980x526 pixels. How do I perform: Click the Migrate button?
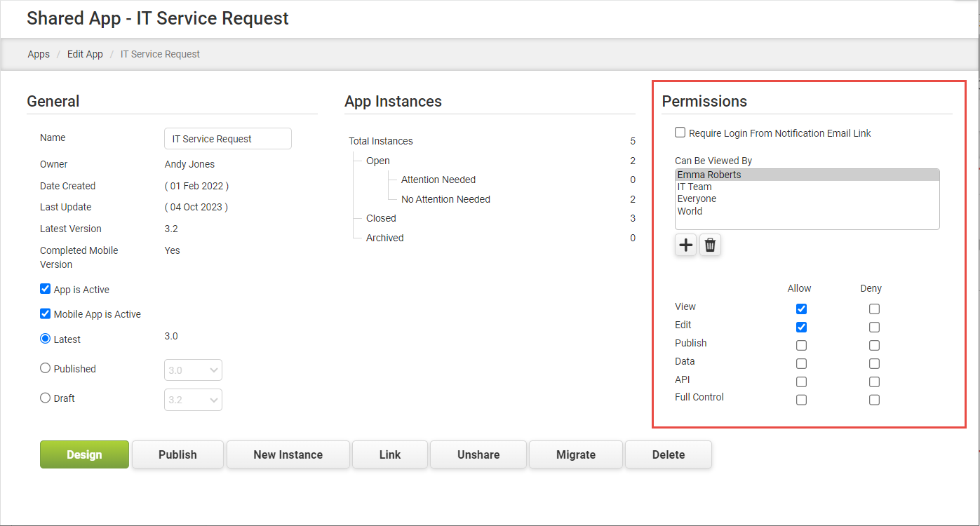[575, 454]
